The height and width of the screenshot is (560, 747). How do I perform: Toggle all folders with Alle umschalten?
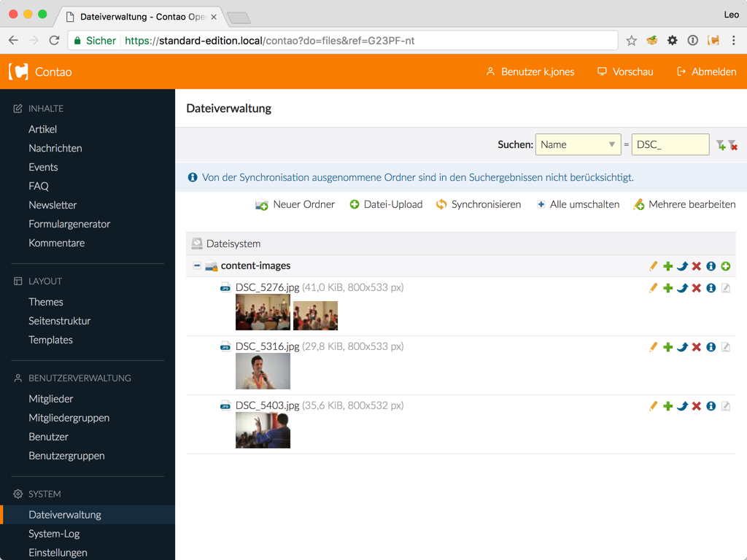pyautogui.click(x=578, y=204)
